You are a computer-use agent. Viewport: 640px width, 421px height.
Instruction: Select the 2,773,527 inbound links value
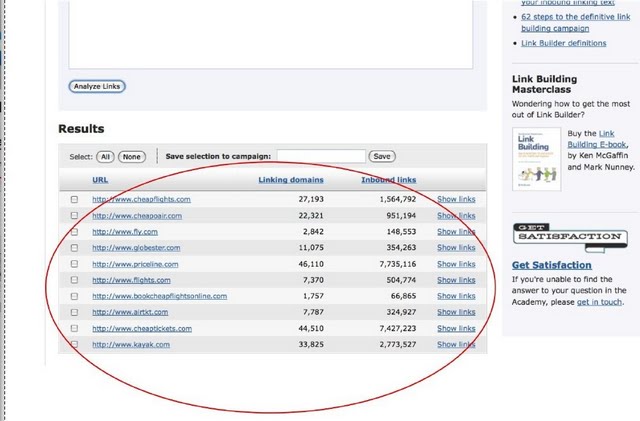click(x=398, y=344)
